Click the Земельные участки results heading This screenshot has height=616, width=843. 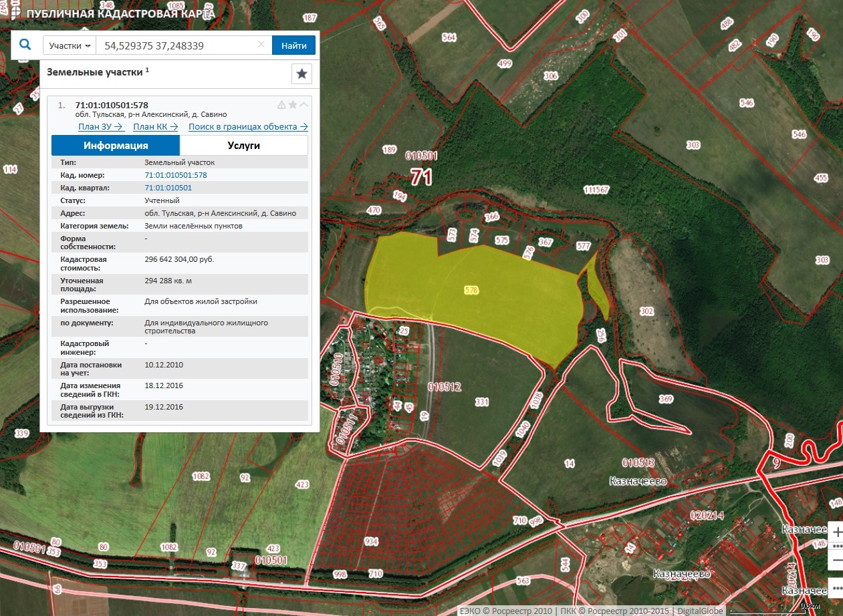95,72
